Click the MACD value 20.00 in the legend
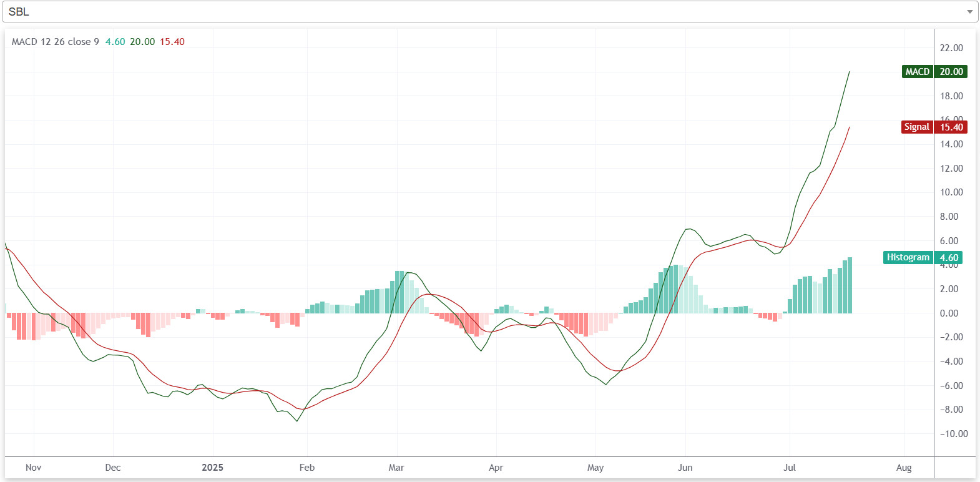This screenshot has width=980, height=482. coord(142,42)
